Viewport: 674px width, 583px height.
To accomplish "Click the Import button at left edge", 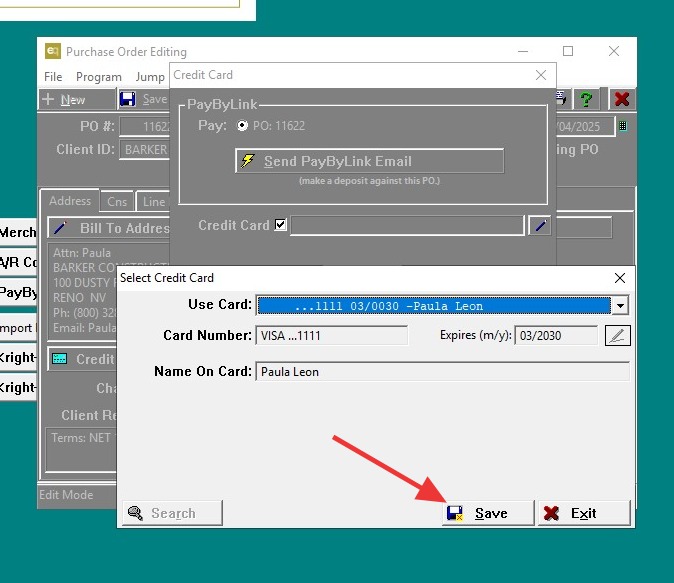I will [18, 328].
